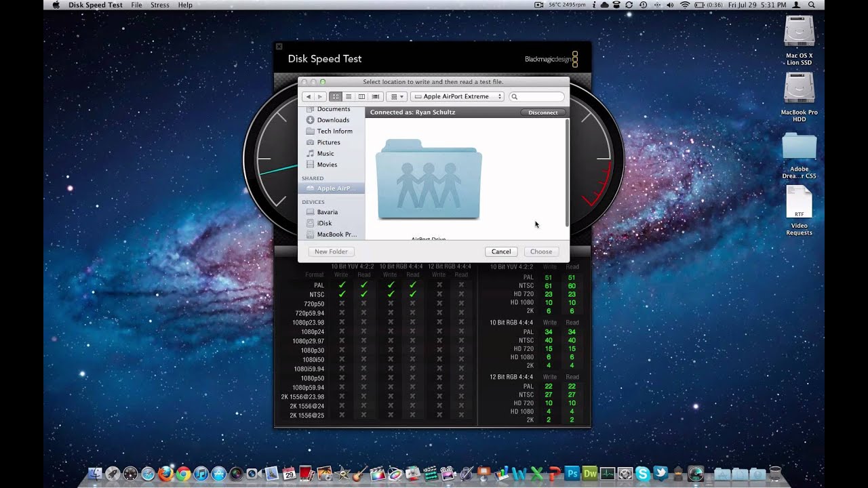The height and width of the screenshot is (488, 868).
Task: Open the Apple AirPort Extreme location popup
Action: pyautogui.click(x=457, y=96)
